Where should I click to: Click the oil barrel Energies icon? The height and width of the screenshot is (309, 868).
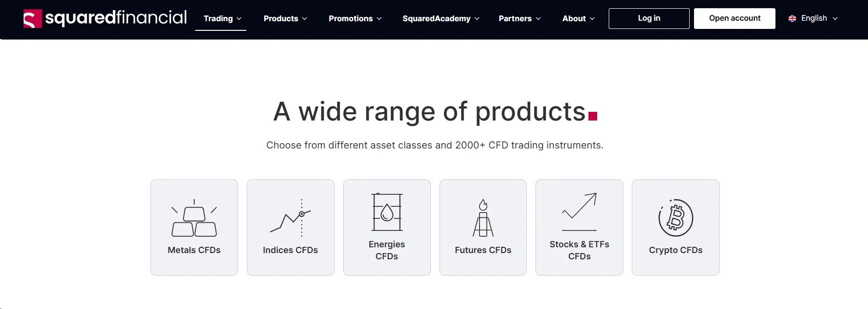coord(387,212)
